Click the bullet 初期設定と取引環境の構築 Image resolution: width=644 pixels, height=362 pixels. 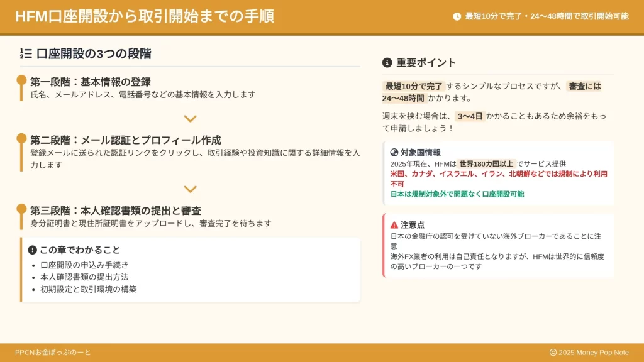click(x=89, y=289)
